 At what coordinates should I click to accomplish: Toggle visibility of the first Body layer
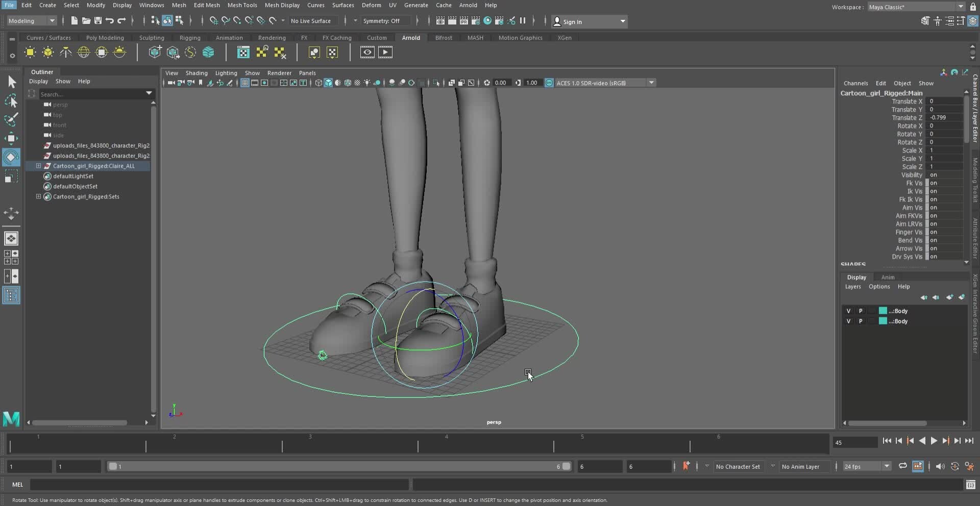pos(849,311)
